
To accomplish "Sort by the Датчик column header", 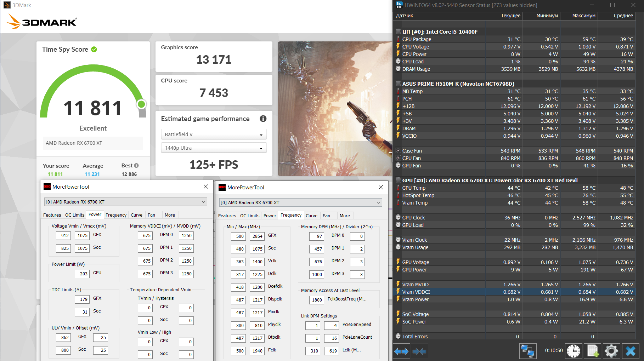I will tap(439, 16).
